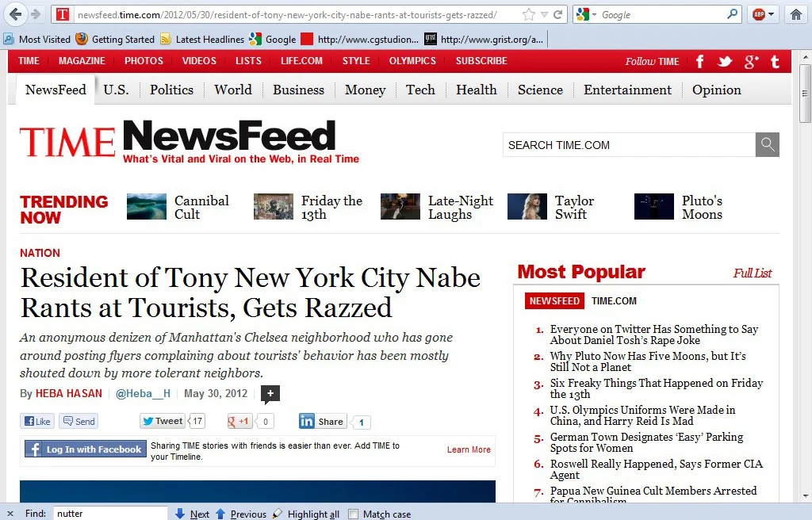Screen dimensions: 812x520
Task: Enable the Match case checkbox
Action: [x=353, y=514]
